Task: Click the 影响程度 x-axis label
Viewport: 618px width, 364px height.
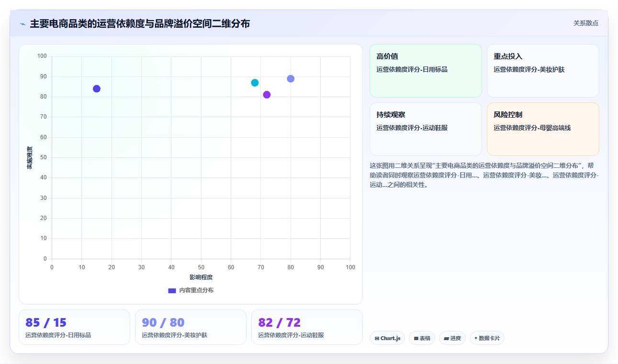Action: click(201, 277)
